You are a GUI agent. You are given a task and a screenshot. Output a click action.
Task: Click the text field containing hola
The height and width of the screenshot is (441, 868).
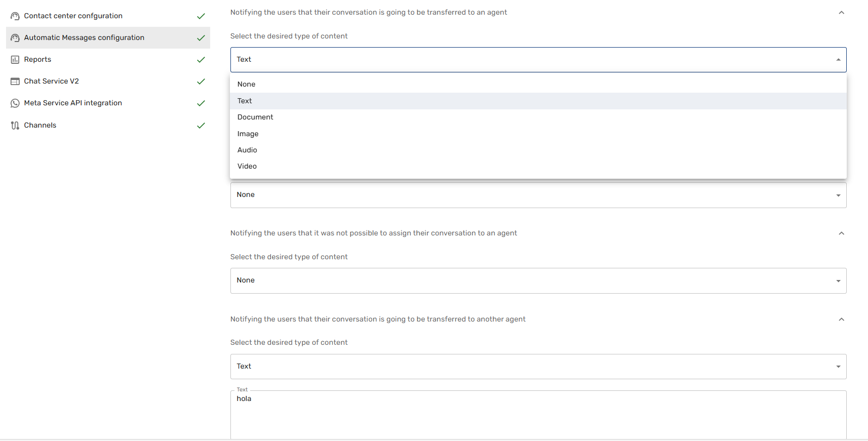click(538, 413)
